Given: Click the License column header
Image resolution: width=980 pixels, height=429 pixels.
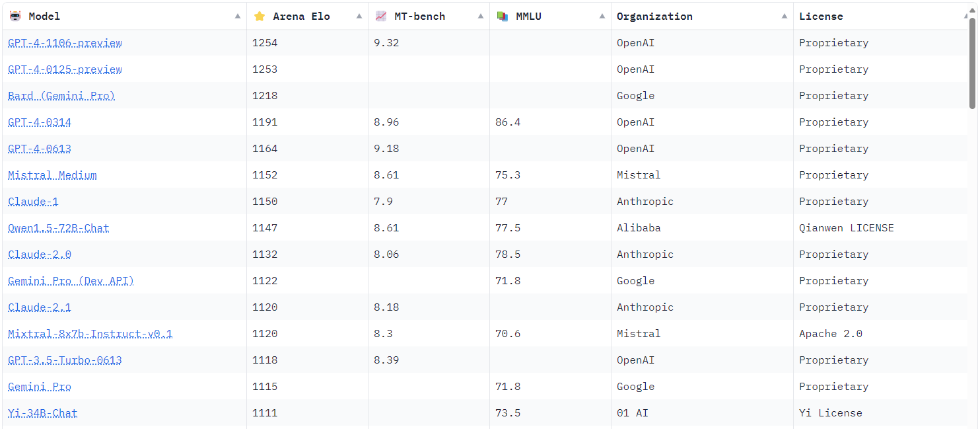Looking at the screenshot, I should [x=821, y=17].
